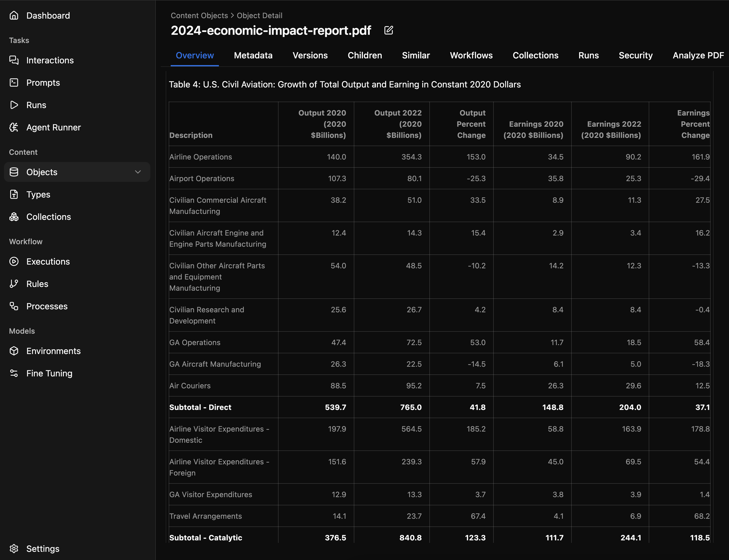Image resolution: width=729 pixels, height=560 pixels.
Task: Open the Processes page label
Action: tap(47, 306)
